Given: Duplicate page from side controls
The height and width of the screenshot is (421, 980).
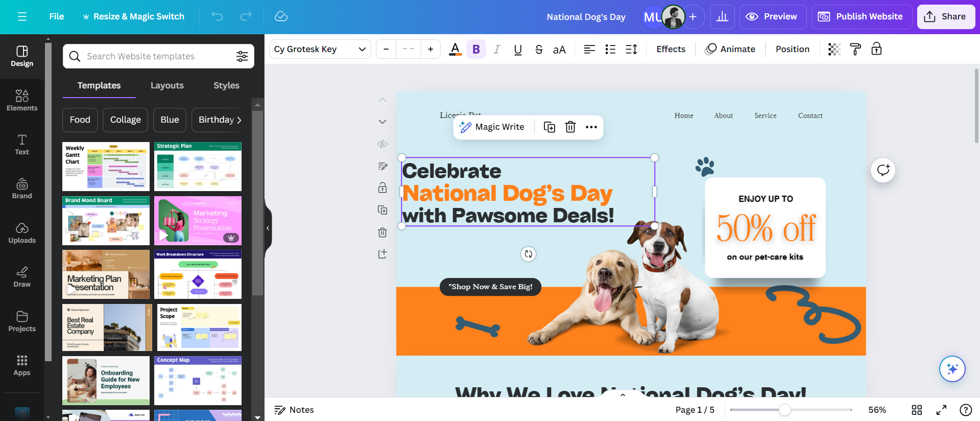Looking at the screenshot, I should point(383,210).
